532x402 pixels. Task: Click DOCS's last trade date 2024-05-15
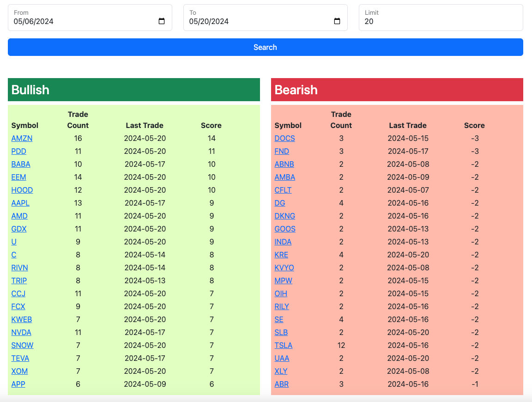pyautogui.click(x=408, y=139)
